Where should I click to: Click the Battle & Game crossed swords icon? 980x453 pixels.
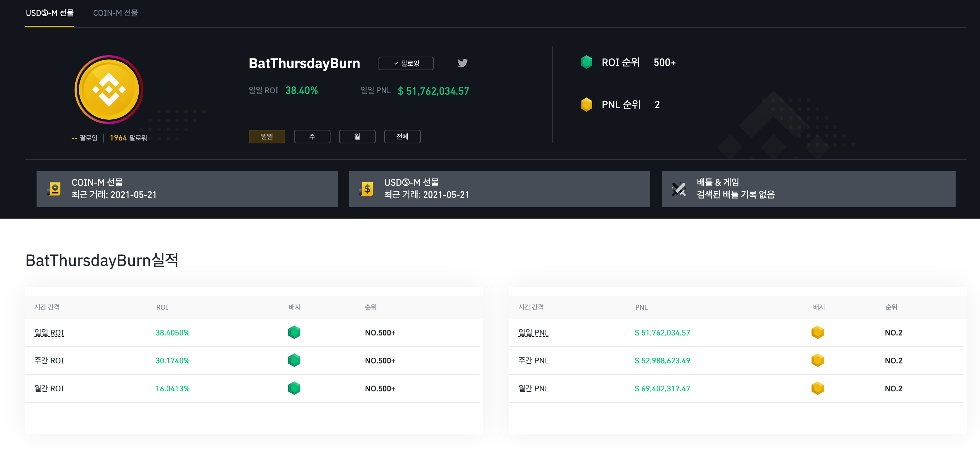(678, 189)
